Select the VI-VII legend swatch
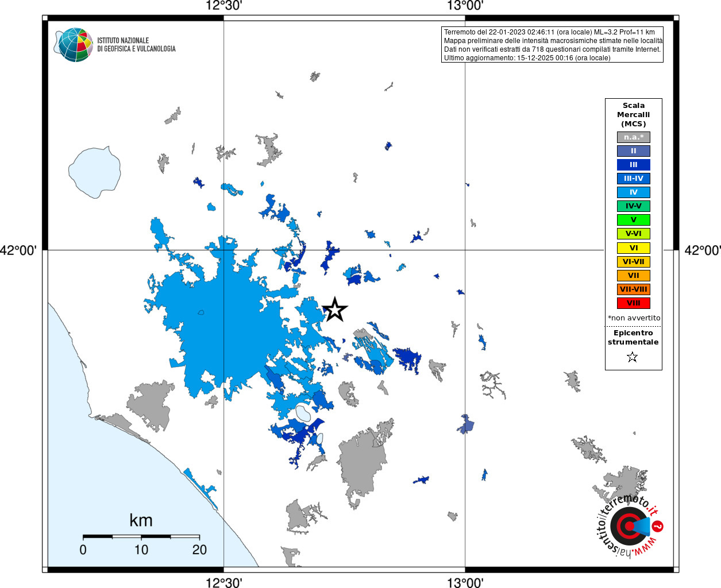 pos(634,262)
